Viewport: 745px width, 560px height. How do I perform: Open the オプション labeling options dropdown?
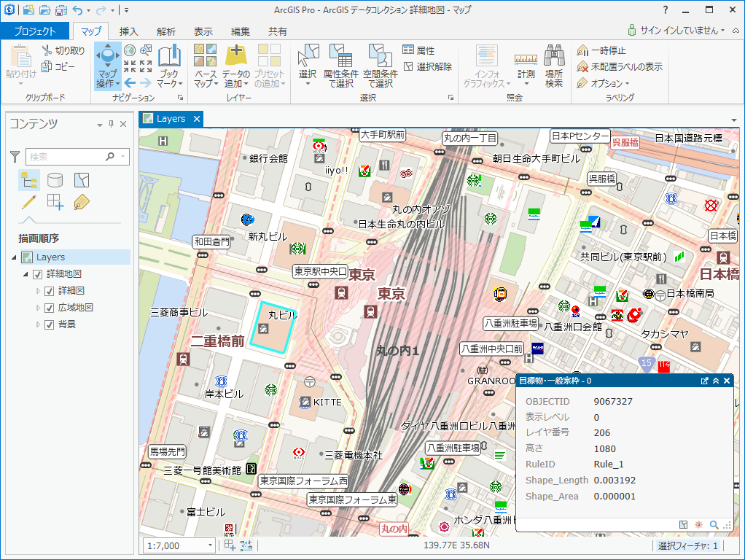(x=604, y=83)
